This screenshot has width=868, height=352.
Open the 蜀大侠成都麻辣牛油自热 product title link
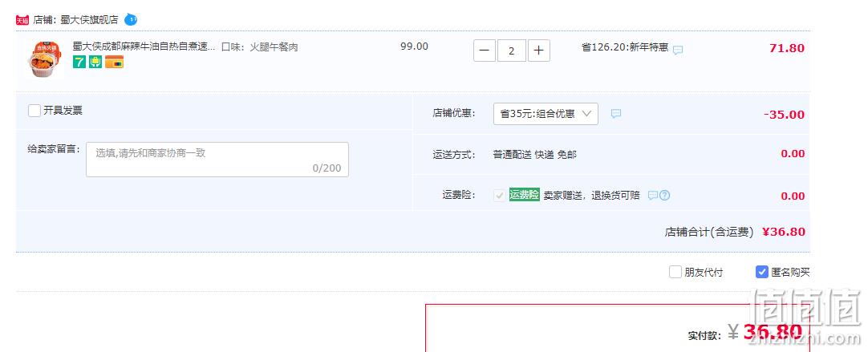click(144, 47)
